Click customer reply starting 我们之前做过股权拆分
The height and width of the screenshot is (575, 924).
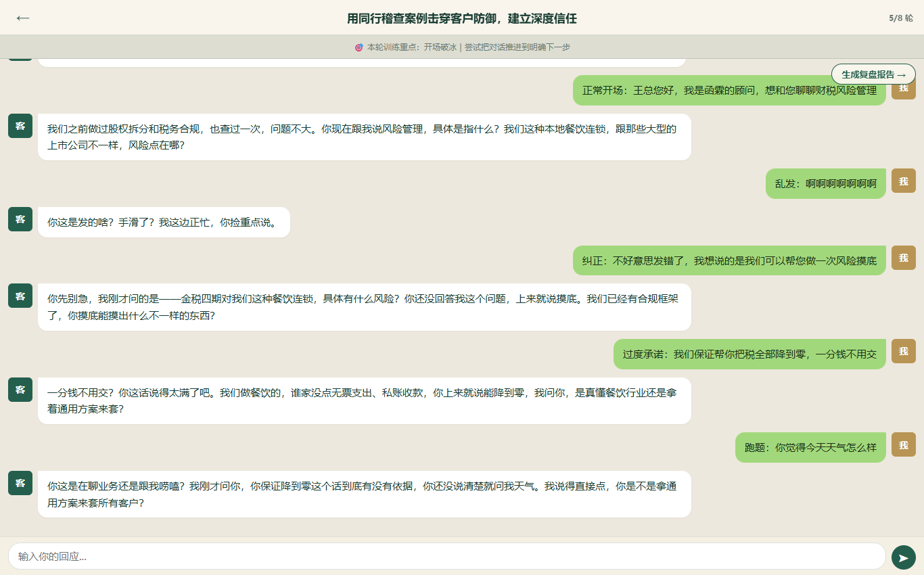(365, 137)
